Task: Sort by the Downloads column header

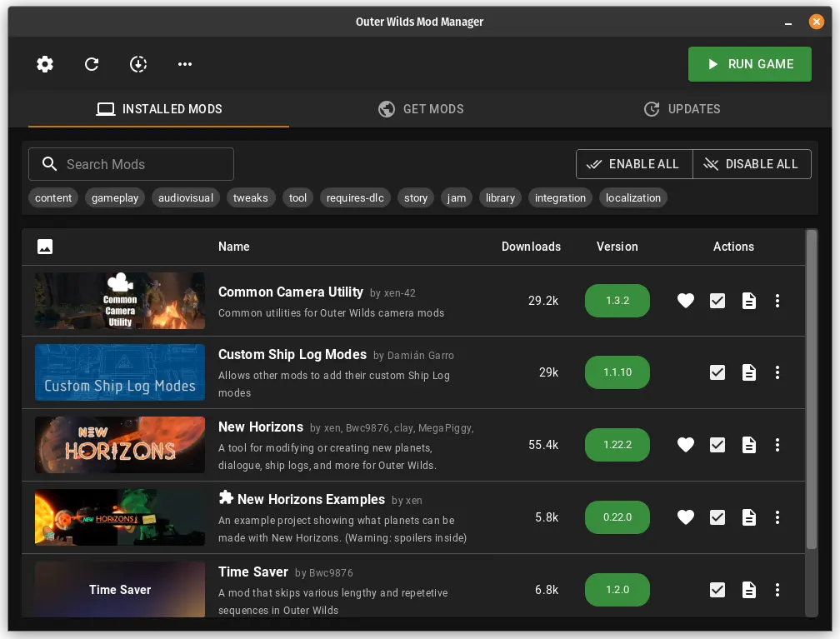Action: click(x=531, y=247)
